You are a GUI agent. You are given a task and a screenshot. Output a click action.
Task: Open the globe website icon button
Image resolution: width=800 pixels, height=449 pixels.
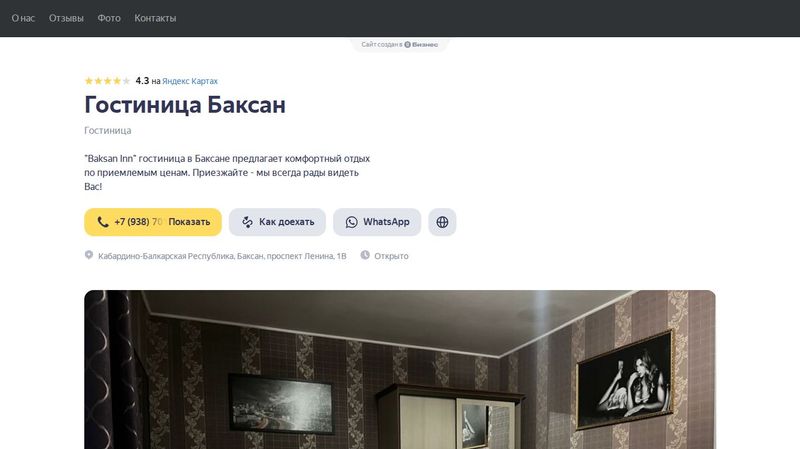tap(442, 222)
